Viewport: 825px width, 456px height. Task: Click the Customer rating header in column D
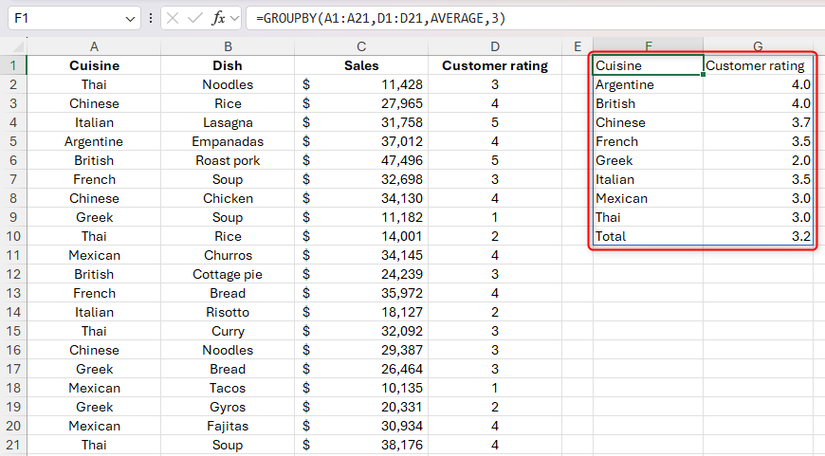pos(494,66)
